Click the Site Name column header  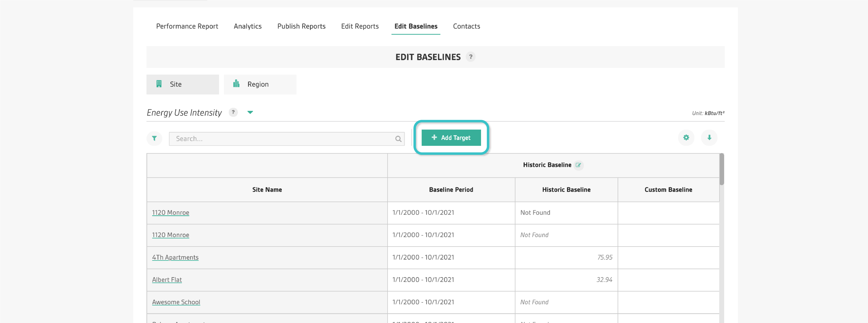[267, 190]
